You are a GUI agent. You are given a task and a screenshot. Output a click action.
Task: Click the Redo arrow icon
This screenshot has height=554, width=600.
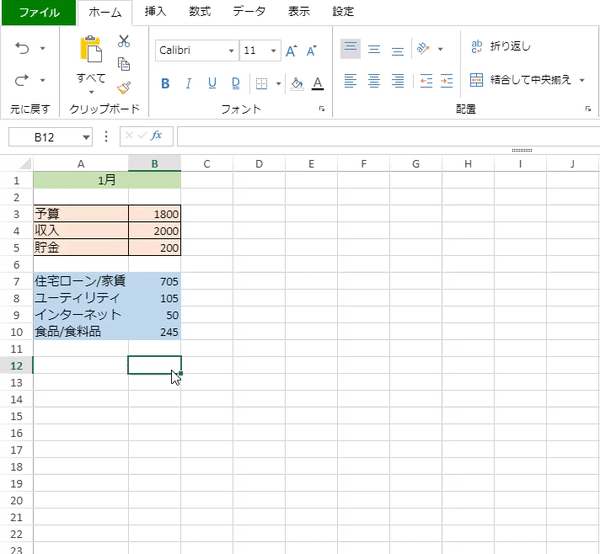(x=22, y=80)
